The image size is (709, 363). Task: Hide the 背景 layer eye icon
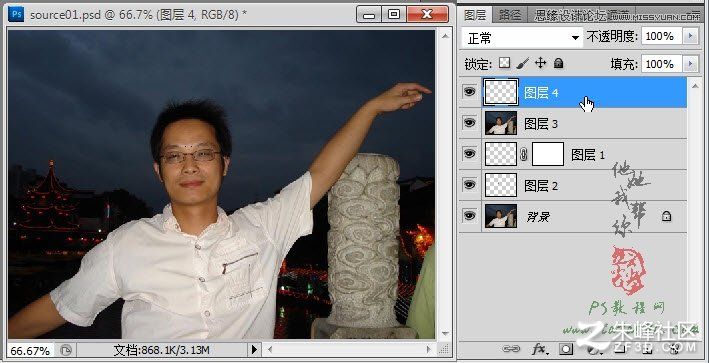(x=470, y=216)
